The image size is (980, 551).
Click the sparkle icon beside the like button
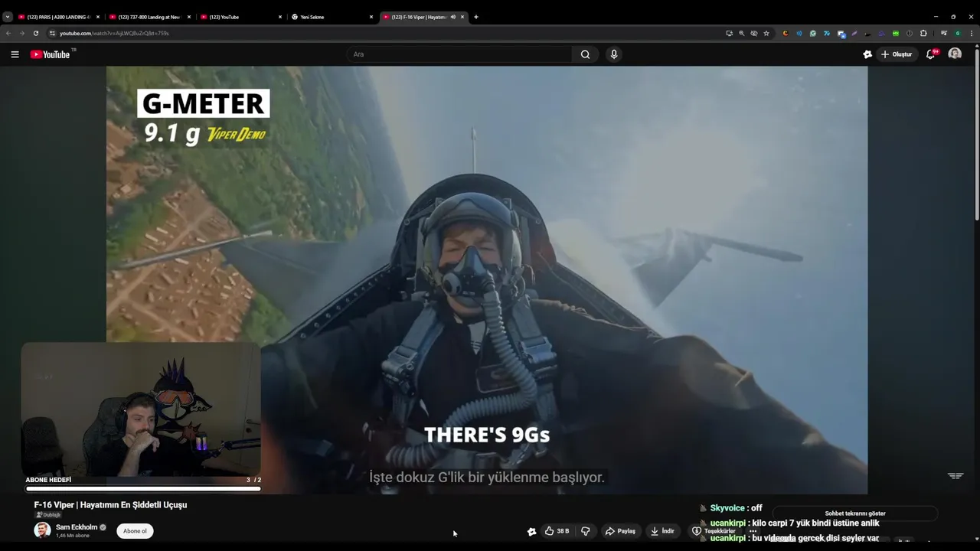pos(531,531)
